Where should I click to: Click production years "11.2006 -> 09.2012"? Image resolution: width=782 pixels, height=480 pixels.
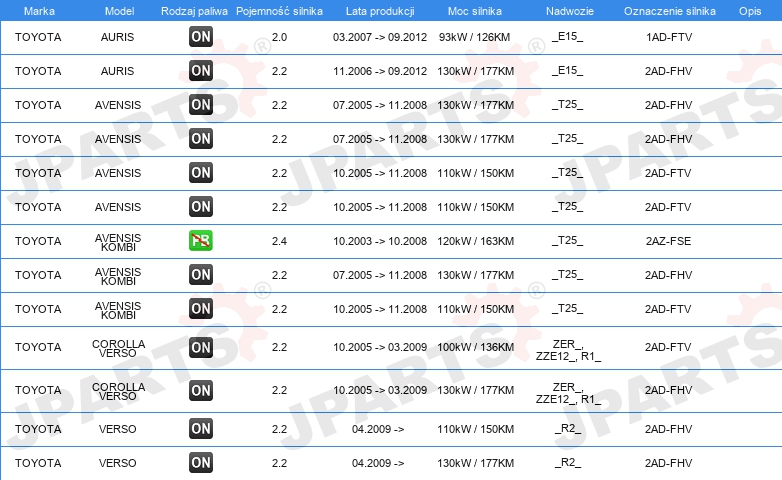[380, 71]
